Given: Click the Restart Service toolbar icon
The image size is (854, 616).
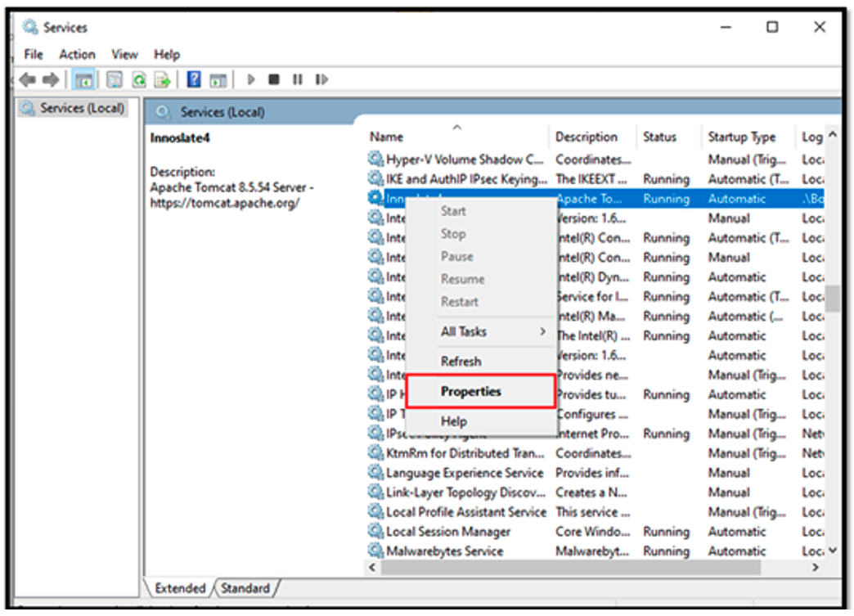Looking at the screenshot, I should (x=321, y=79).
